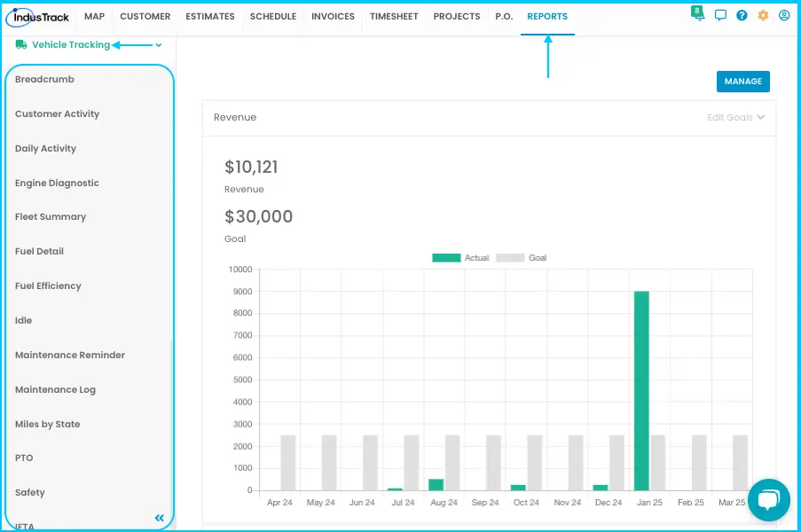Click the Dec 24 actual revenue bar
Viewport: 801px width, 532px height.
(601, 488)
